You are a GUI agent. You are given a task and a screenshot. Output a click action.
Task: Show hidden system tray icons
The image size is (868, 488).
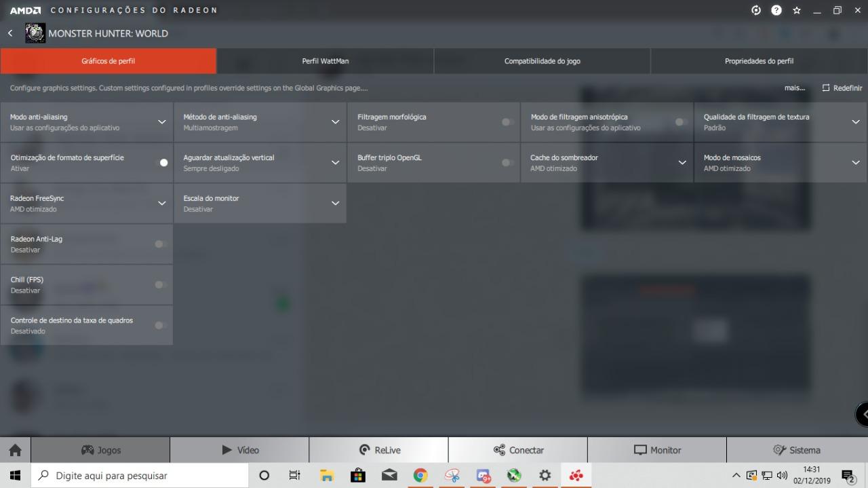coord(736,476)
